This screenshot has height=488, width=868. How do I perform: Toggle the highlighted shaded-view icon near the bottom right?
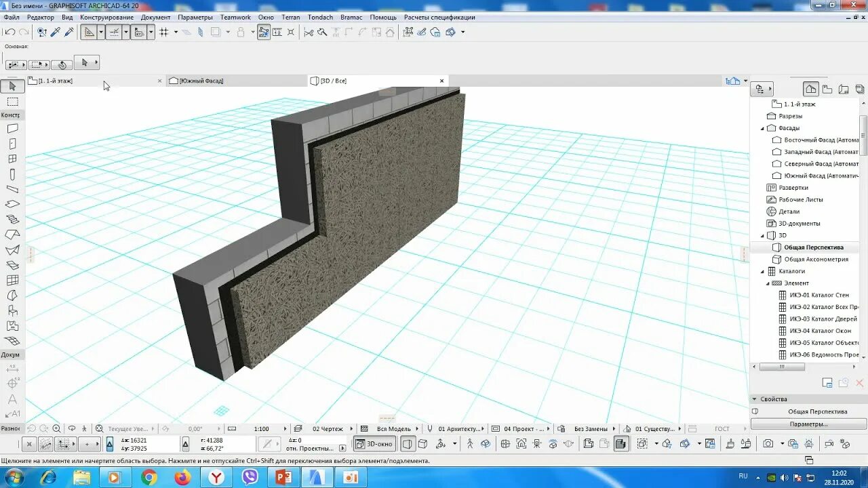620,444
